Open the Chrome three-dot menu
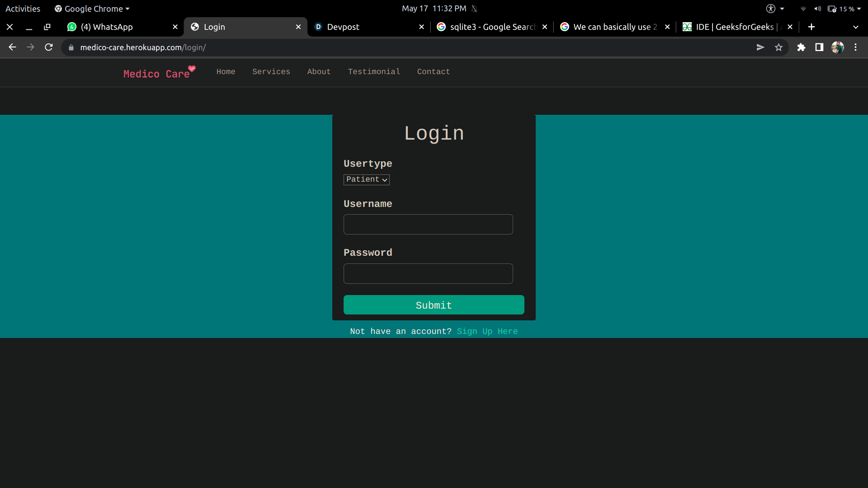Image resolution: width=868 pixels, height=488 pixels. (x=855, y=47)
